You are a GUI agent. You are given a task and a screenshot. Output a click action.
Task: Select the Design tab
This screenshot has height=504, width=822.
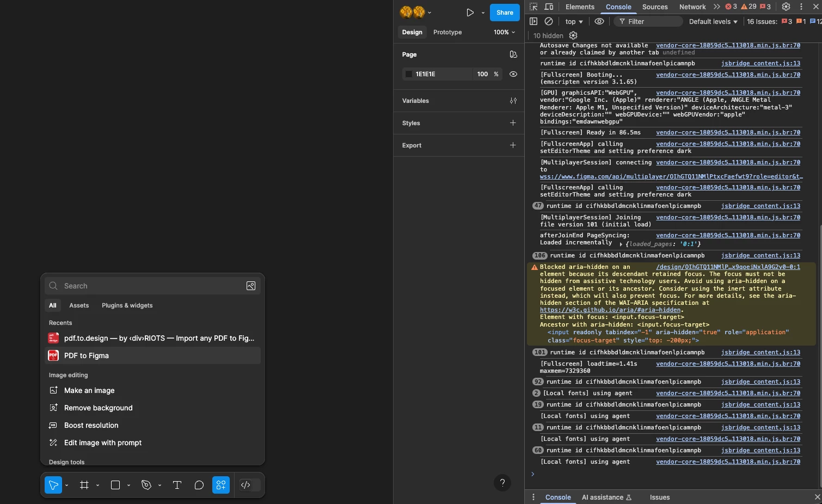click(x=412, y=32)
